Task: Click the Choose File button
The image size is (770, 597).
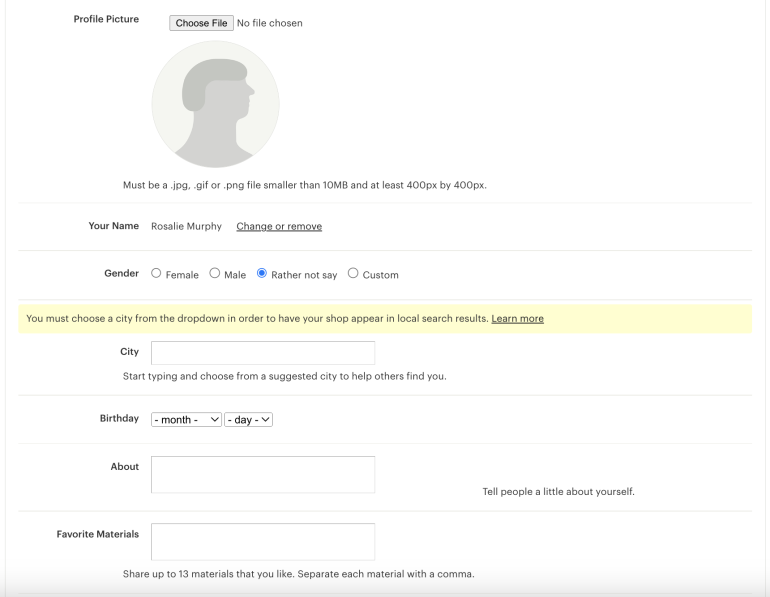Action: point(201,23)
